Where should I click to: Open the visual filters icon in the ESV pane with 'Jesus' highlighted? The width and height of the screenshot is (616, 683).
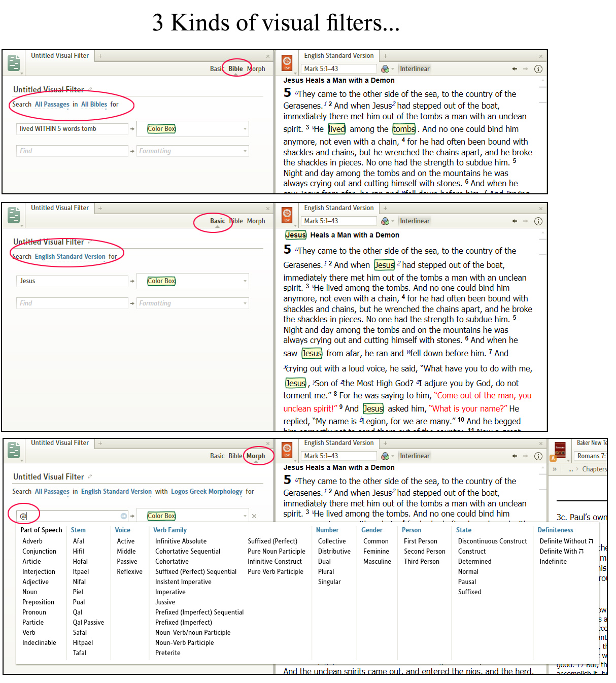[x=386, y=221]
